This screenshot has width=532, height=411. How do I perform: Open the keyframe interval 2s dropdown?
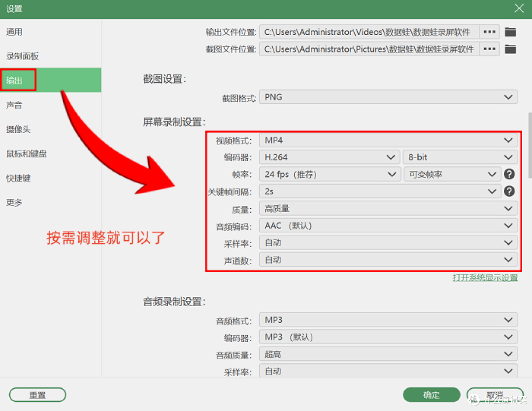point(380,191)
